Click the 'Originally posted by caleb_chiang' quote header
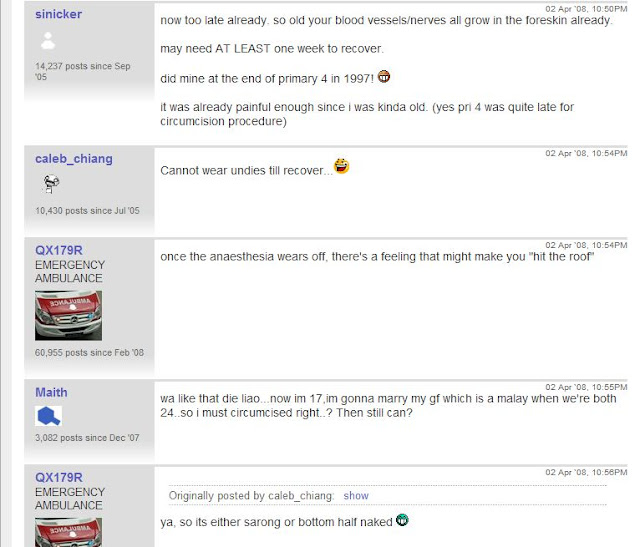This screenshot has width=640, height=547. (251, 496)
